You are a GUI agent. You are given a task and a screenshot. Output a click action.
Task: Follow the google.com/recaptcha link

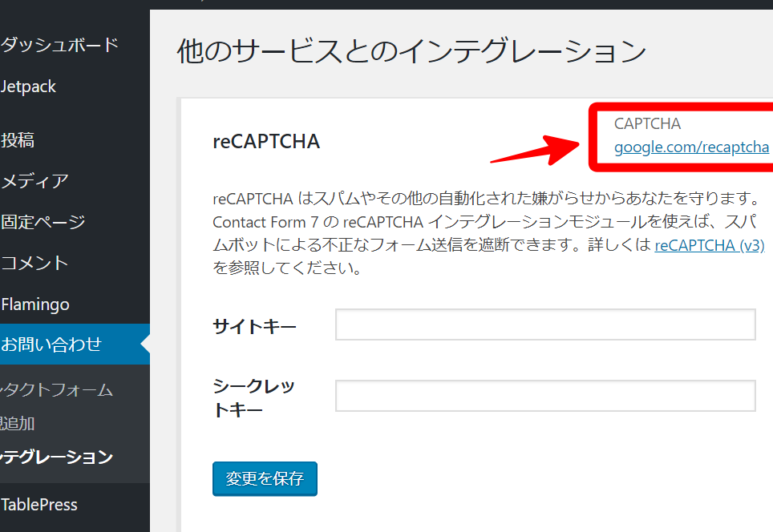[691, 147]
